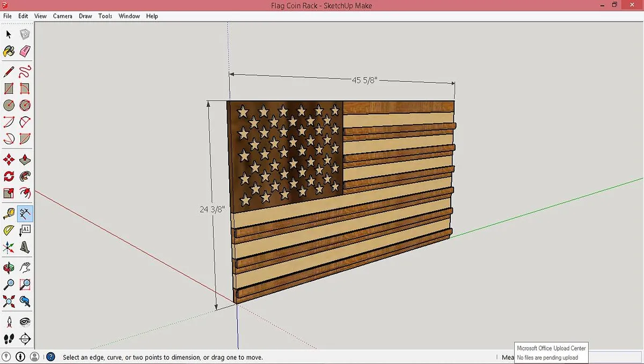Select the Eraser tool
The image size is (644, 364).
pyautogui.click(x=25, y=51)
